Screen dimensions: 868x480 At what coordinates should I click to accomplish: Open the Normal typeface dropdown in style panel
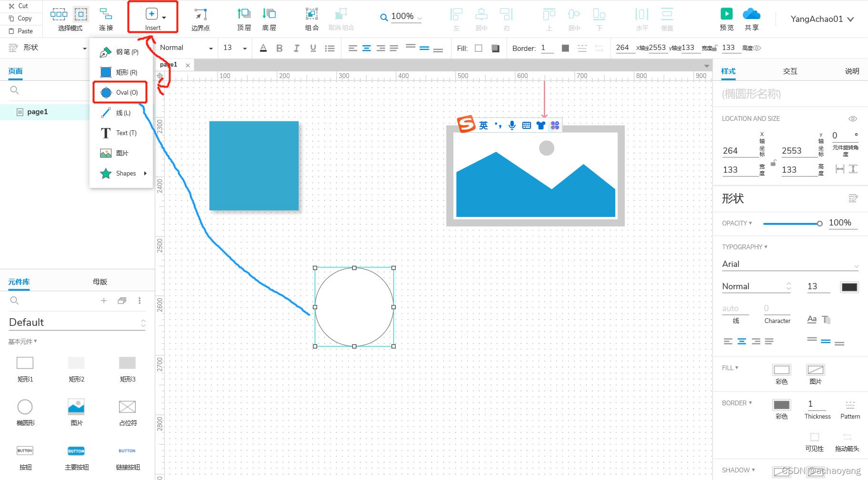point(757,286)
